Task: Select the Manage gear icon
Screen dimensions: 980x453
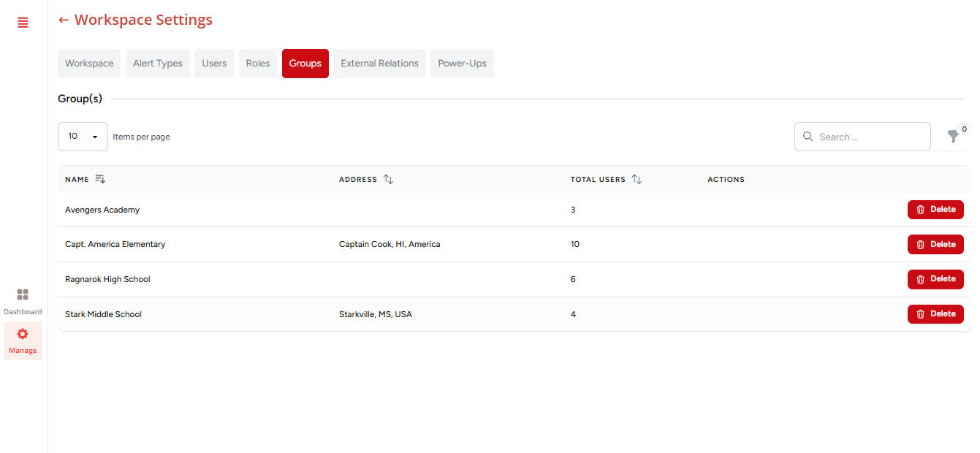Action: pos(23,334)
